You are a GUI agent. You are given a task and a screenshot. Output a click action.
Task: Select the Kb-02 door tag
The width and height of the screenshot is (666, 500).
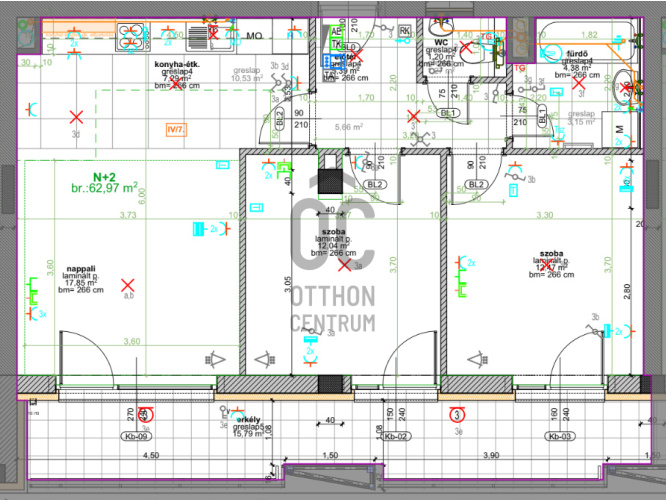point(397,437)
